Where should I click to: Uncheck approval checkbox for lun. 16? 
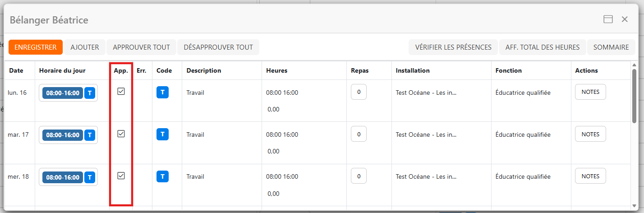[121, 92]
